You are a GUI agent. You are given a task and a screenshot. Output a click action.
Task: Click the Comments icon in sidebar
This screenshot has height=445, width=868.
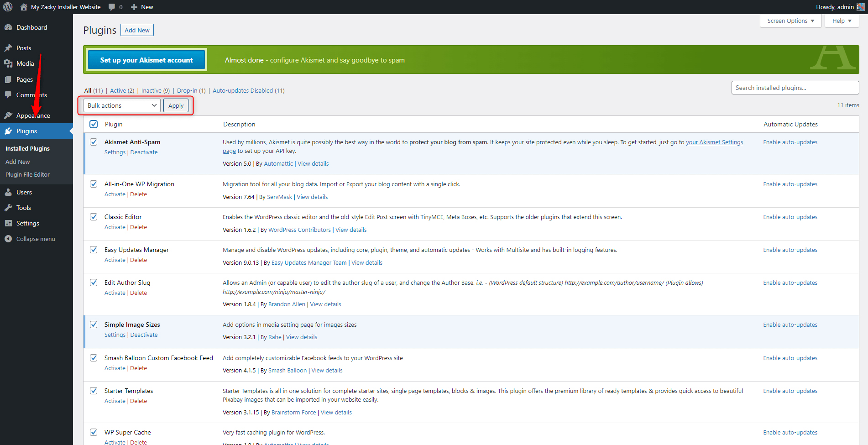[8, 95]
